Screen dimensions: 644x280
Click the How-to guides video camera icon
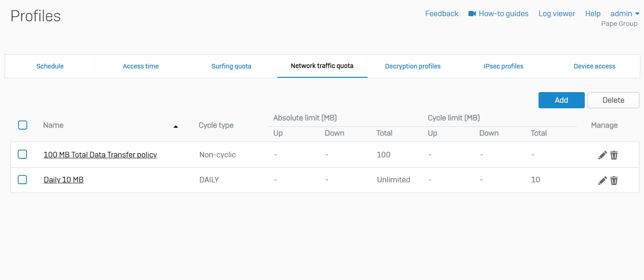click(472, 14)
